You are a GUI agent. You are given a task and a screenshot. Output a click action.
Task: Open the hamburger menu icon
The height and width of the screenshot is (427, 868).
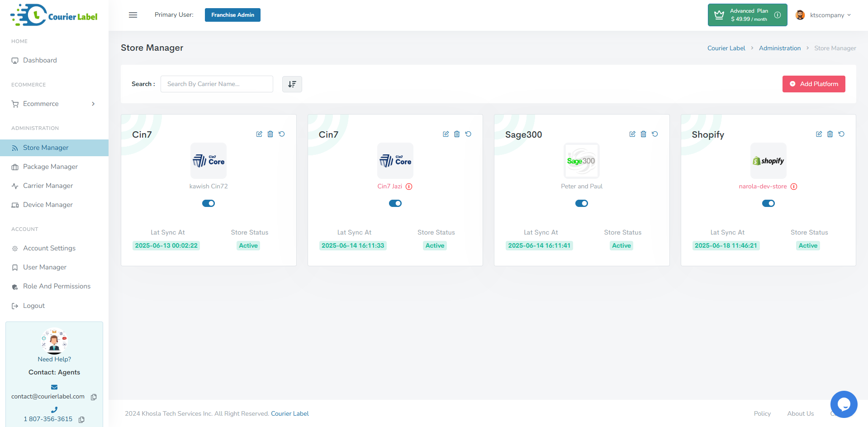coord(133,15)
